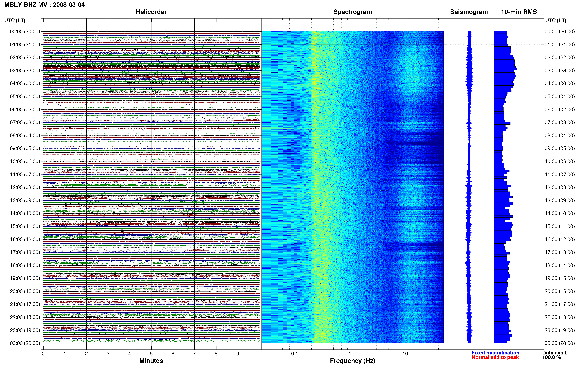
Task: Click the 06:00 (02:00) label on left axis
Action: (25, 110)
